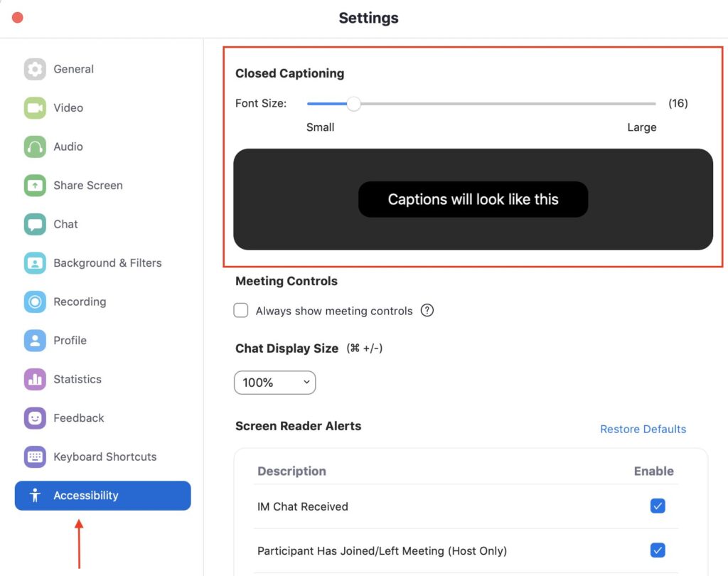728x576 pixels.
Task: Open General settings gear icon
Action: coord(35,69)
